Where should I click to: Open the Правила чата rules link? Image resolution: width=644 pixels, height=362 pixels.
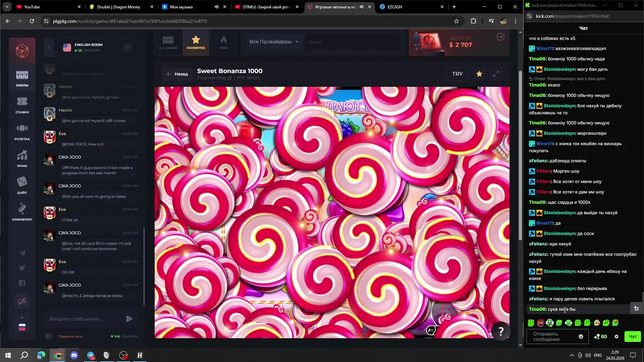(70, 336)
